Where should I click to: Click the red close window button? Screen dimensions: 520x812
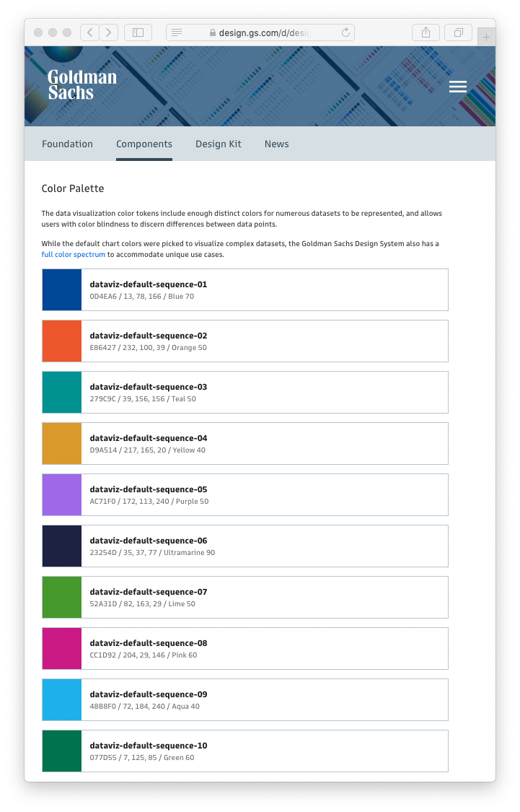click(x=38, y=32)
